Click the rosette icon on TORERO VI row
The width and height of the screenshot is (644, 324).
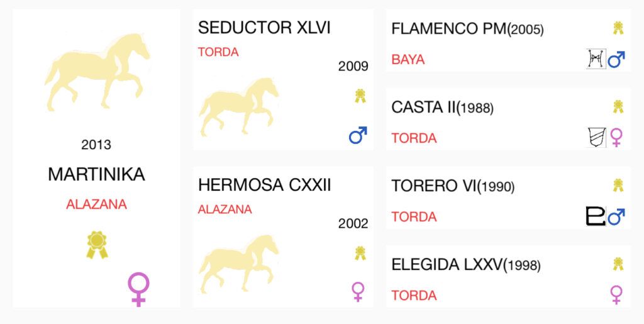618,185
